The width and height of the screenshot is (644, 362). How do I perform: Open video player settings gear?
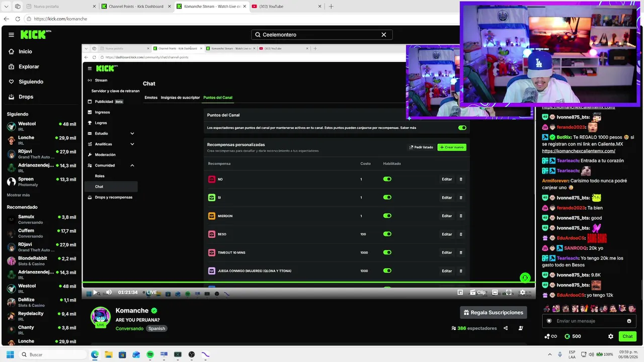point(522,292)
